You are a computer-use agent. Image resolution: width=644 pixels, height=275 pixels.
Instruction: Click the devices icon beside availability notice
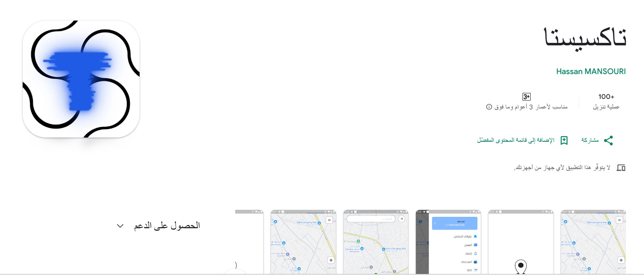(621, 168)
